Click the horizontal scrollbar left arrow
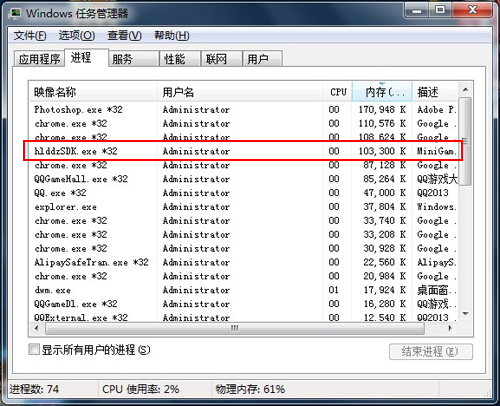Viewport: 500px width, 406px height. 37,328
